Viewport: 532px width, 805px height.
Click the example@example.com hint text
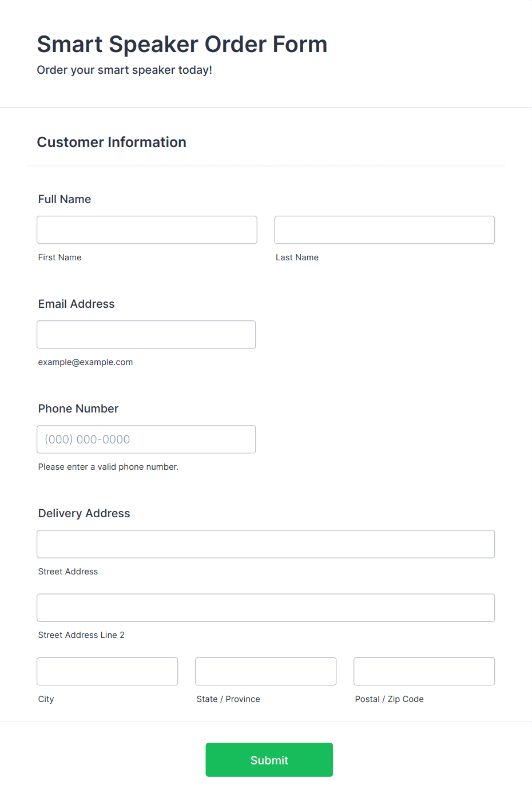pos(86,362)
